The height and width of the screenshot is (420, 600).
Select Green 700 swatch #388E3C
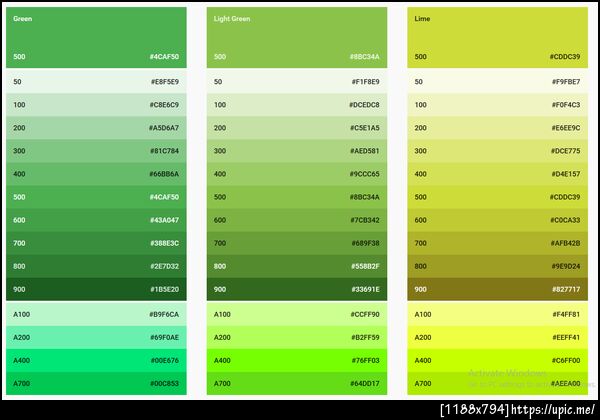pyautogui.click(x=96, y=243)
